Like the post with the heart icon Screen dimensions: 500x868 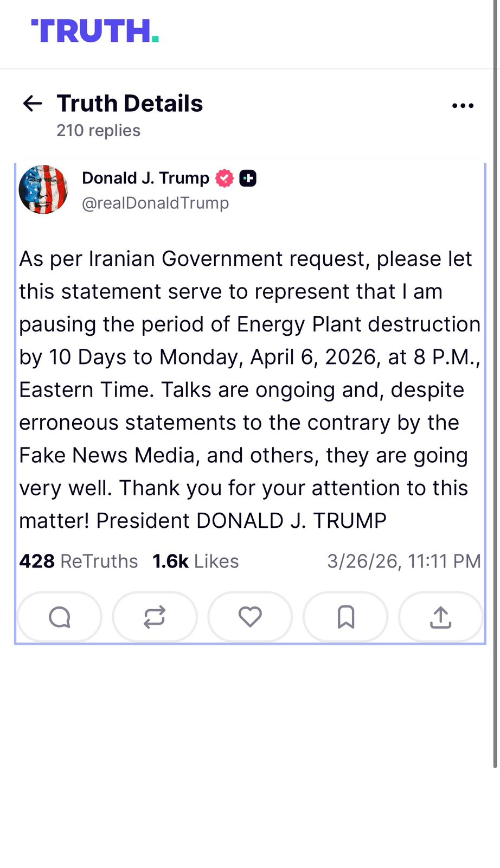[x=250, y=617]
